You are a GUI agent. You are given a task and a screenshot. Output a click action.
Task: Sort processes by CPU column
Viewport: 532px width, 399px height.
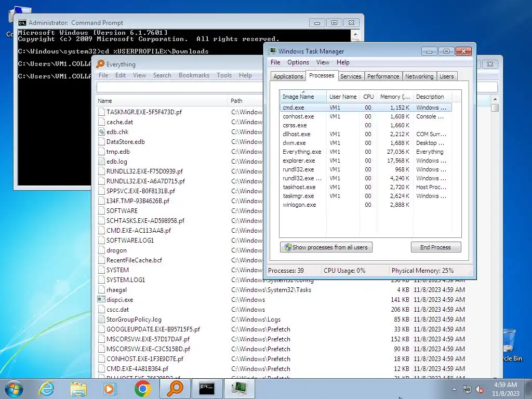point(368,96)
